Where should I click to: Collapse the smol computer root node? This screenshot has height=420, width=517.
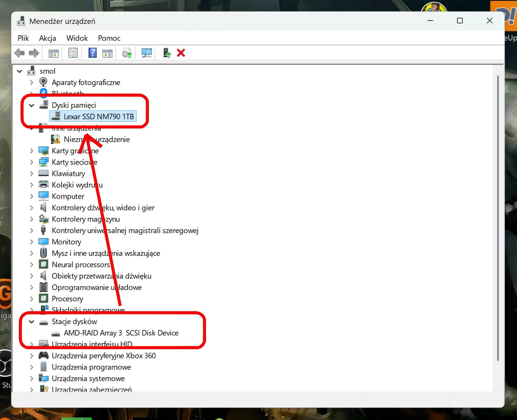pyautogui.click(x=19, y=71)
